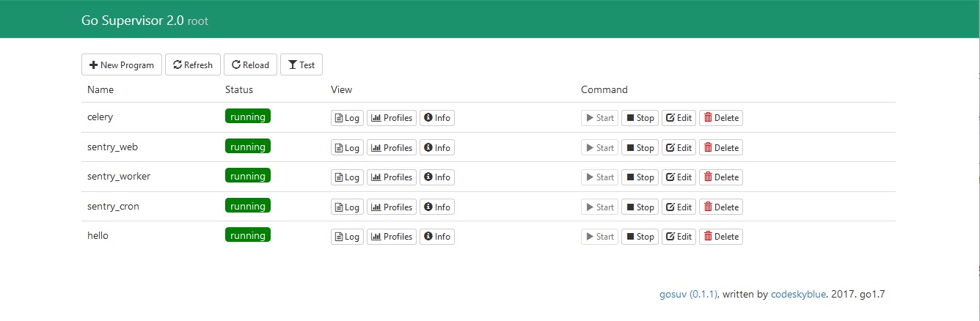Image resolution: width=980 pixels, height=321 pixels.
Task: View Profiles for sentry_web
Action: 392,147
